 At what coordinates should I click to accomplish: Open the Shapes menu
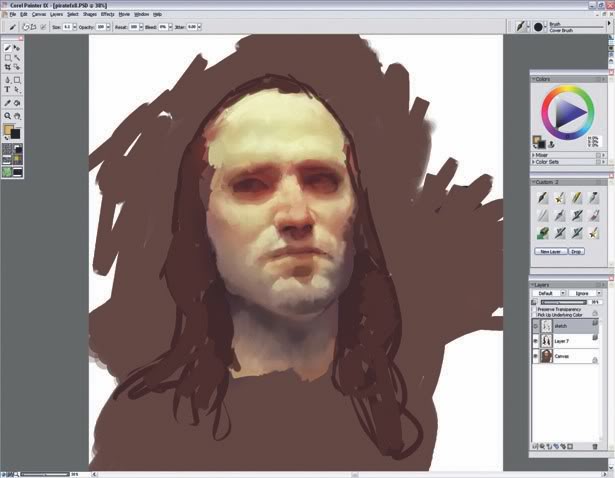point(90,14)
